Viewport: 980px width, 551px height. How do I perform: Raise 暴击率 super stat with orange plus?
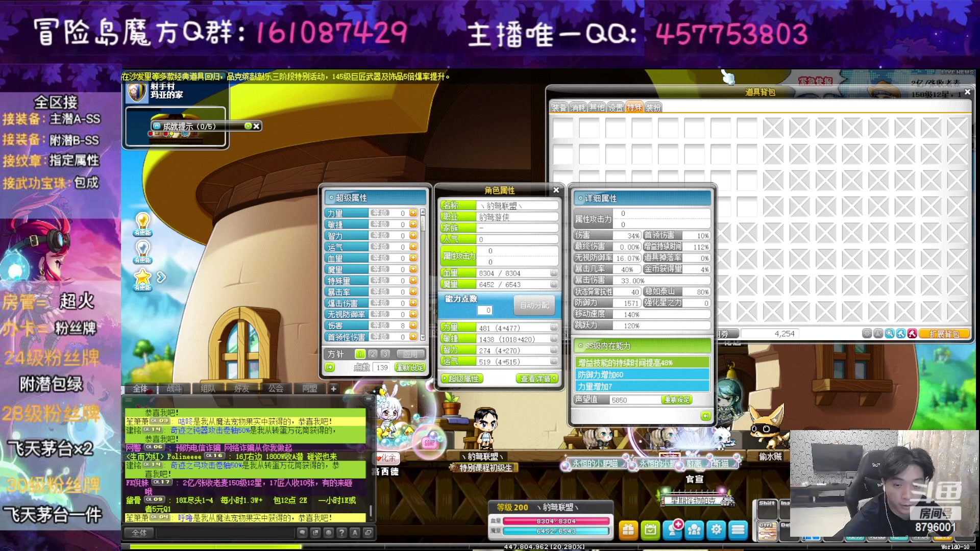tap(413, 292)
